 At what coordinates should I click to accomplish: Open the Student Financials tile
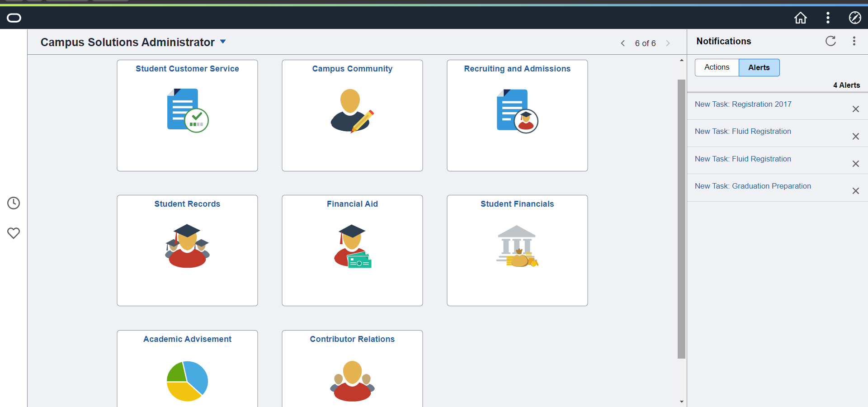point(517,250)
